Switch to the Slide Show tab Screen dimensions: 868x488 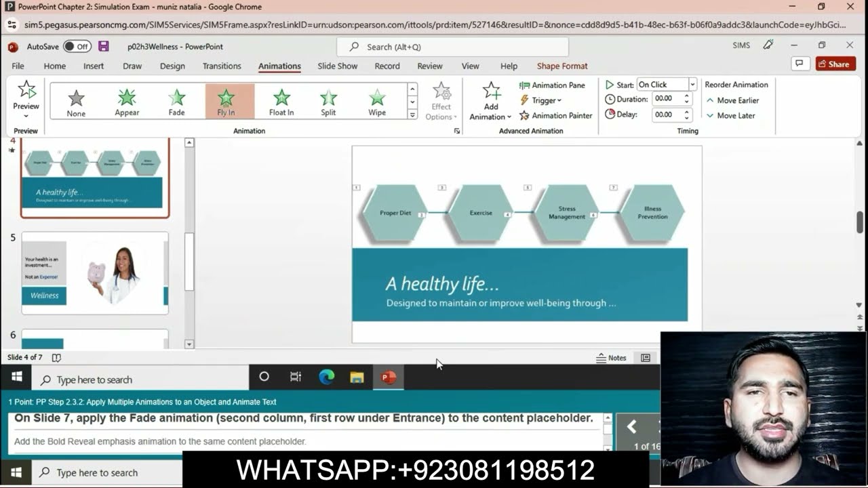point(337,66)
